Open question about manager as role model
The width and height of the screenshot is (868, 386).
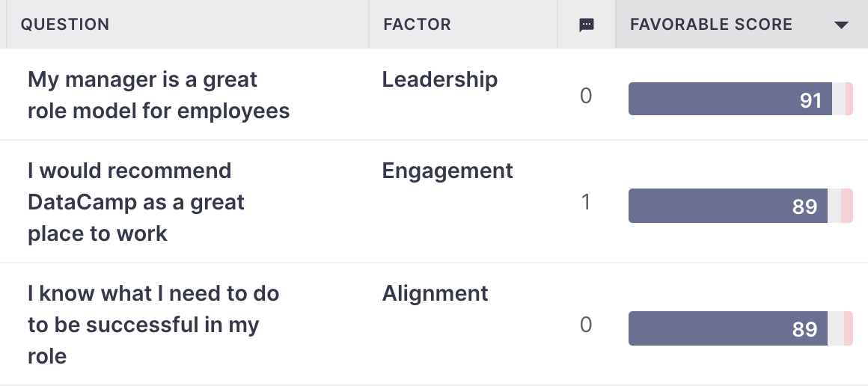click(x=159, y=95)
